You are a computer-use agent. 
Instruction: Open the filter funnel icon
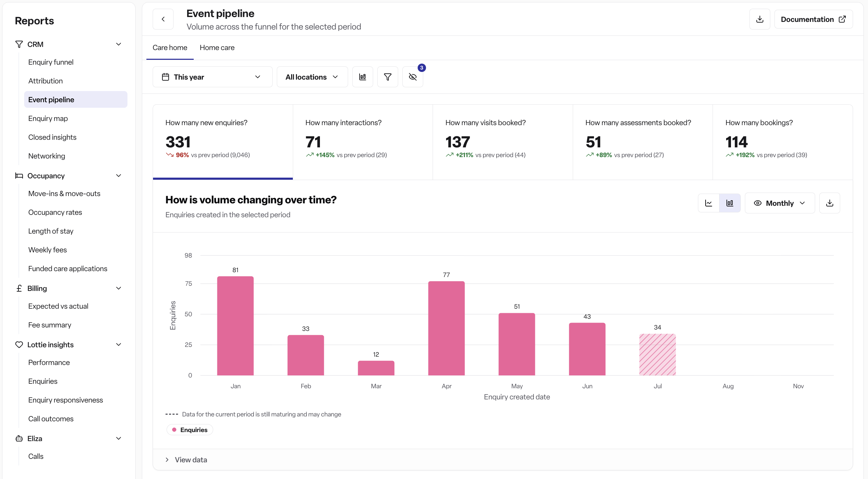tap(388, 77)
